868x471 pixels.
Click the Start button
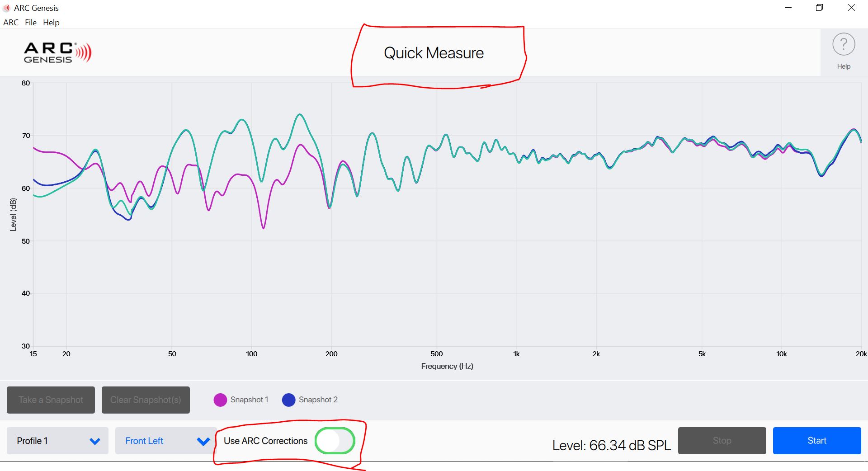tap(817, 441)
